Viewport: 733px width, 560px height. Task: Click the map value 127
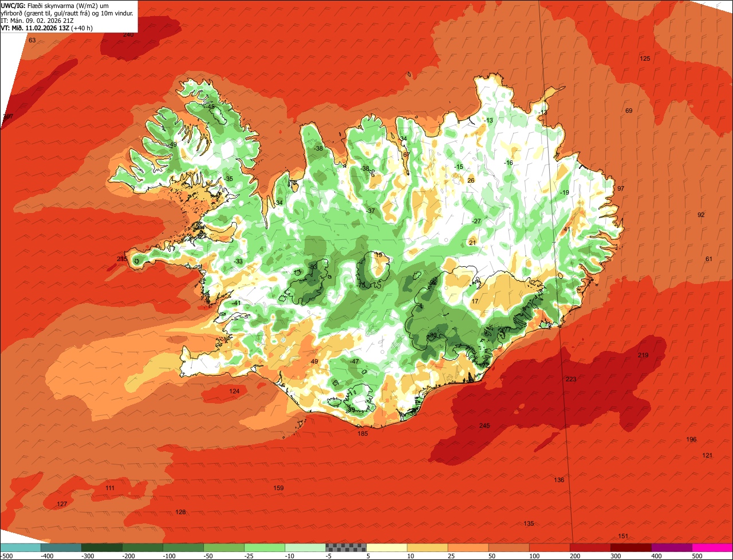tap(62, 504)
